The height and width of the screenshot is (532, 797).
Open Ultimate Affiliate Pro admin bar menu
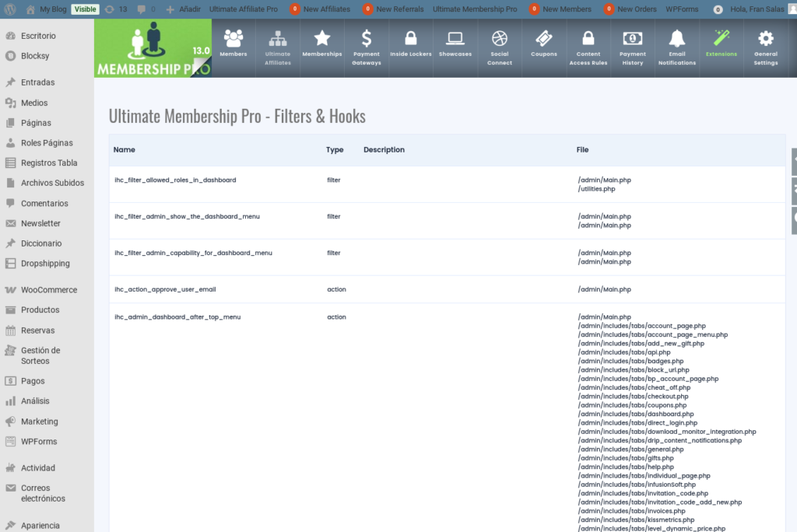click(x=244, y=9)
